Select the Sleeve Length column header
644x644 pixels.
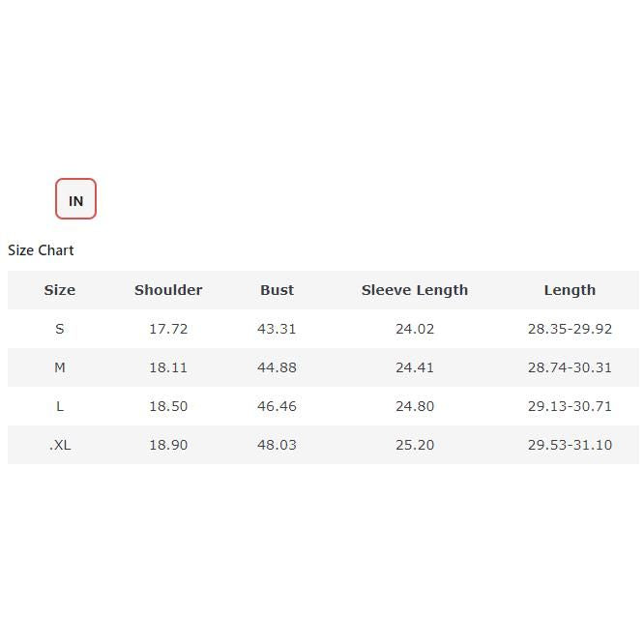414,290
